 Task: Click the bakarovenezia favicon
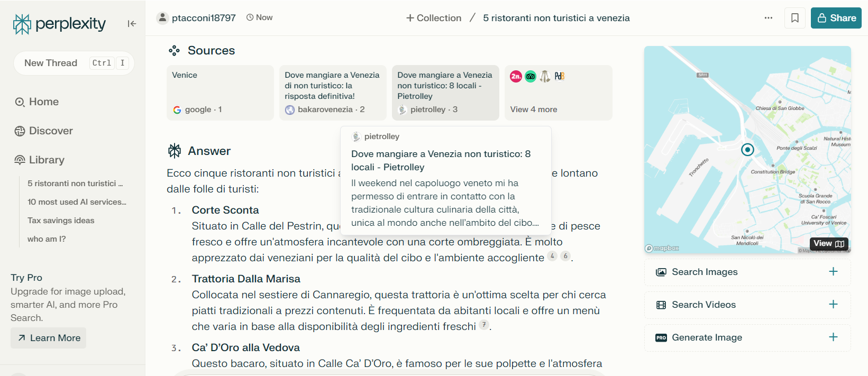pos(290,110)
